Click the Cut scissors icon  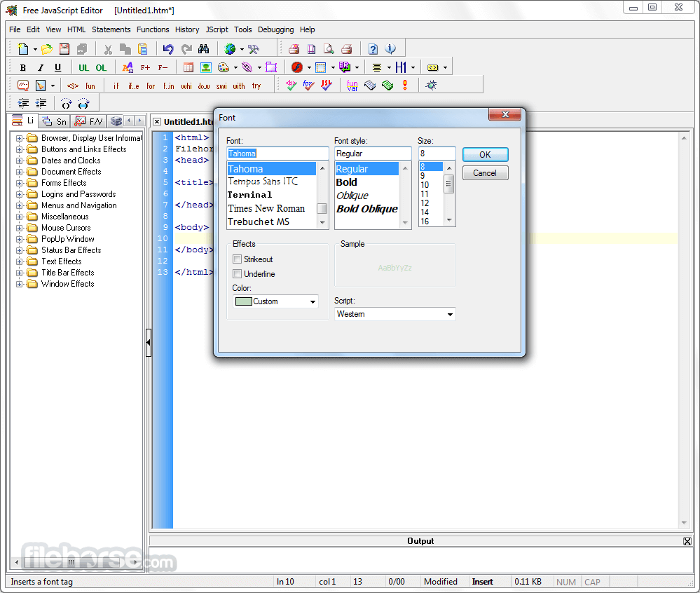[108, 48]
